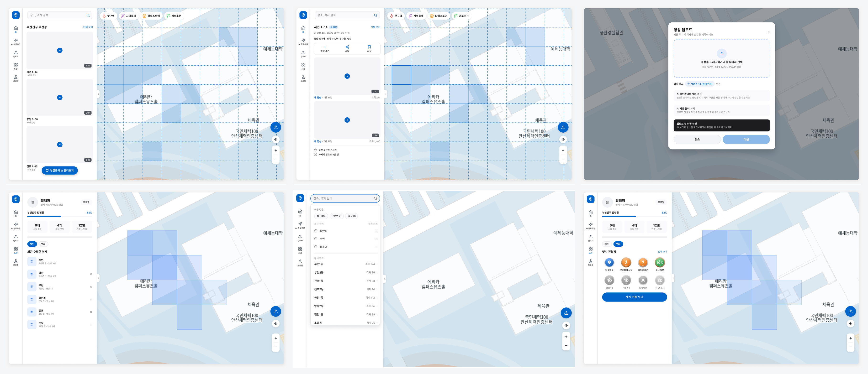Open the 축제 입문 badge
This screenshot has width=868, height=374.
(643, 280)
